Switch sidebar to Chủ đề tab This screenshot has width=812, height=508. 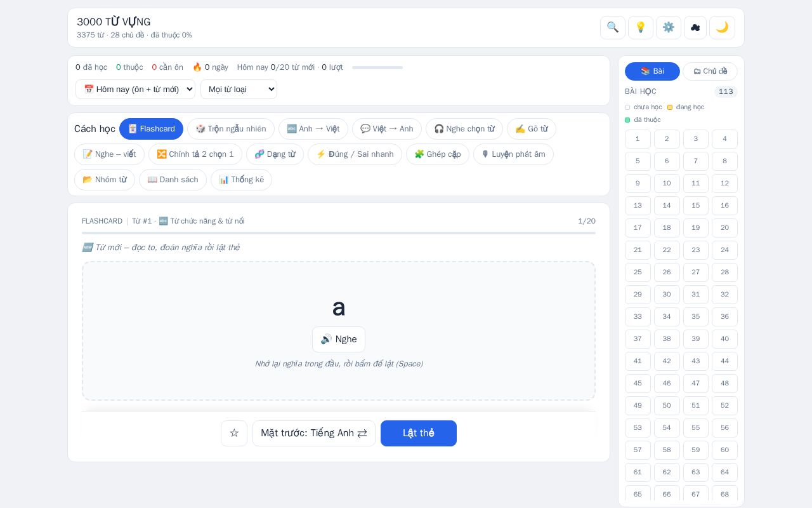pyautogui.click(x=710, y=71)
